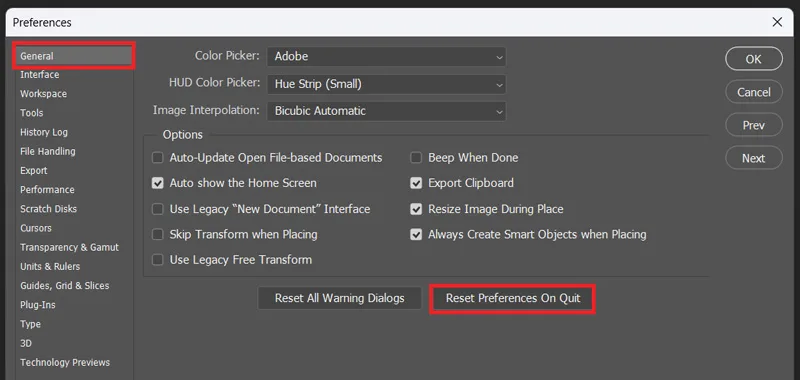
Task: Enable Use Legacy Free Transform option
Action: point(158,260)
